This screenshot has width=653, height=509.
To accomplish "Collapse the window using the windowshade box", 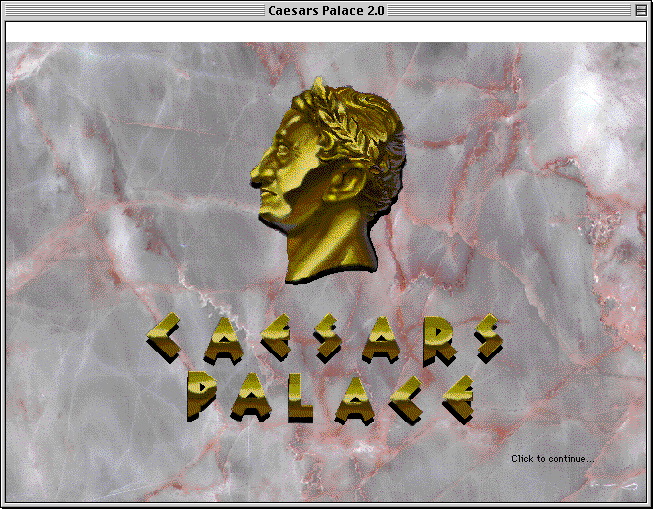I will 640,10.
